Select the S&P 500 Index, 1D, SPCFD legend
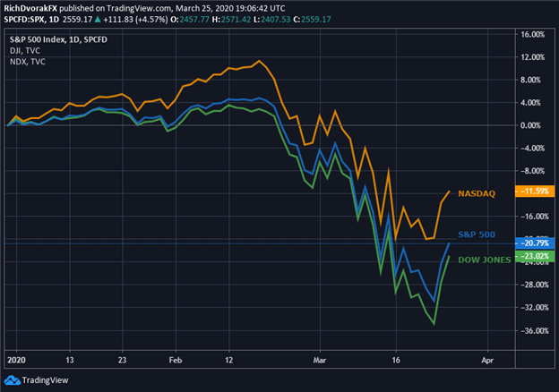The width and height of the screenshot is (559, 392). tap(58, 39)
